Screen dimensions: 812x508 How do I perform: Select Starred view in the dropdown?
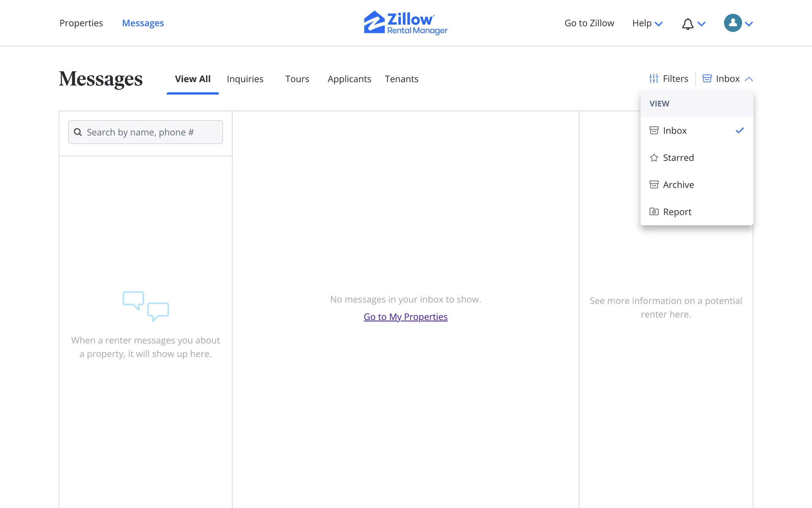(678, 157)
